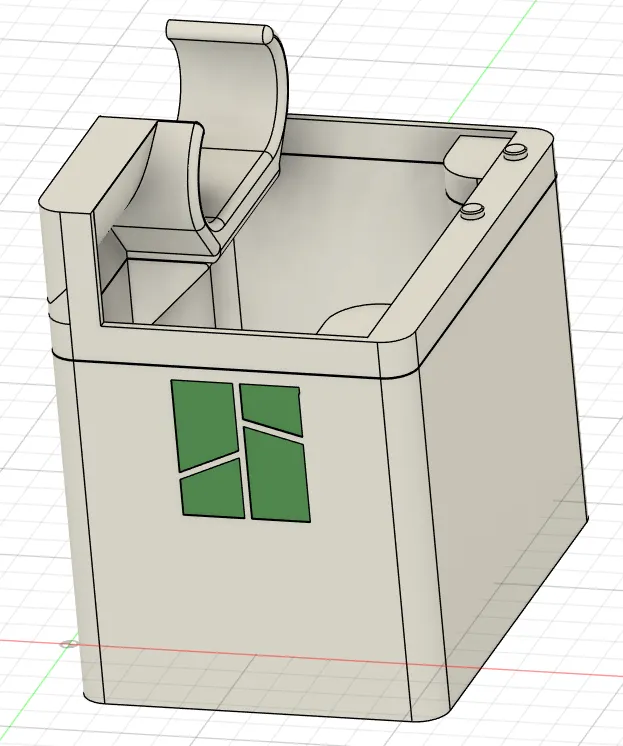
Task: Pick the round peg nearer the front rim
Action: point(474,210)
